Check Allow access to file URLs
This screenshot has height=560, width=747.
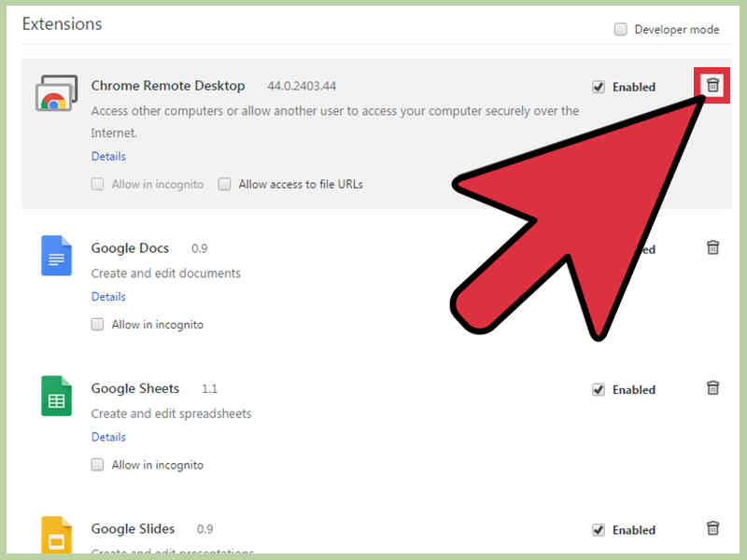click(224, 184)
